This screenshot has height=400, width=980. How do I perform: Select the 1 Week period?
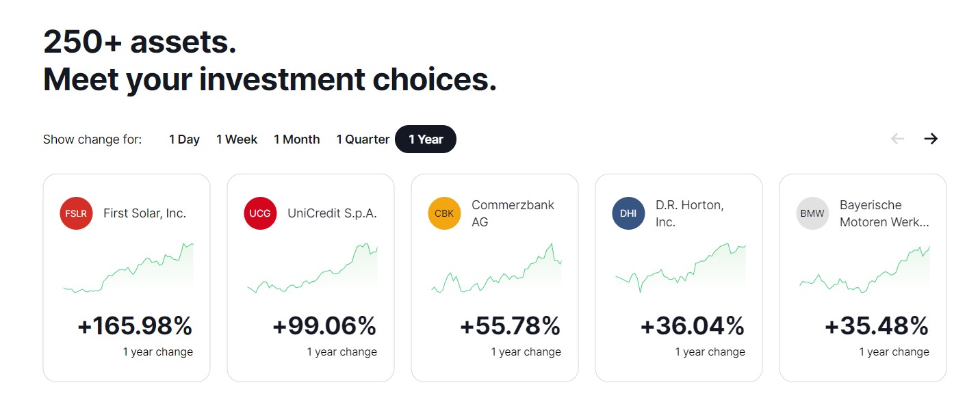[237, 139]
